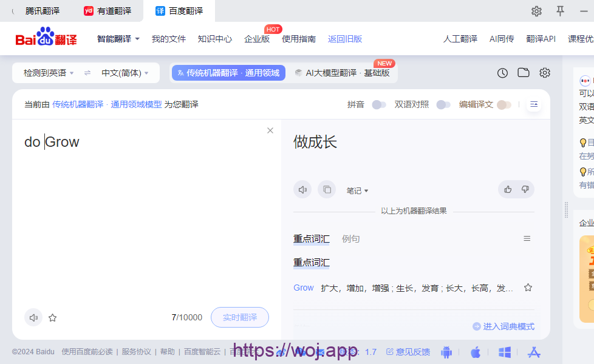The width and height of the screenshot is (594, 364).
Task: Open the key vocabulary list menu icon
Action: [x=527, y=238]
